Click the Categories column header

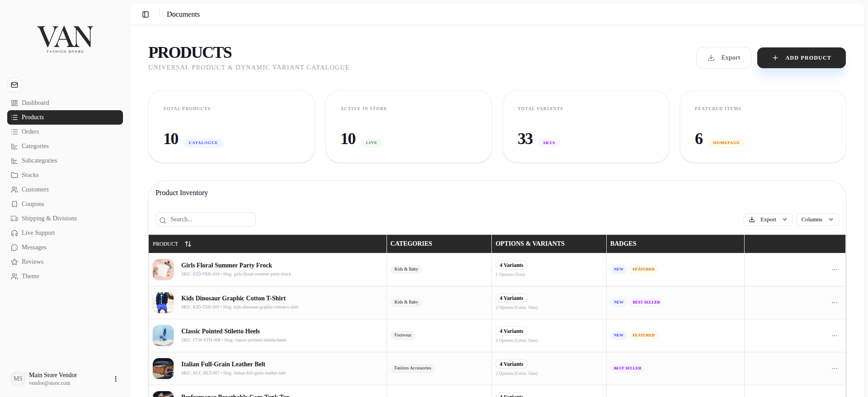click(x=411, y=244)
